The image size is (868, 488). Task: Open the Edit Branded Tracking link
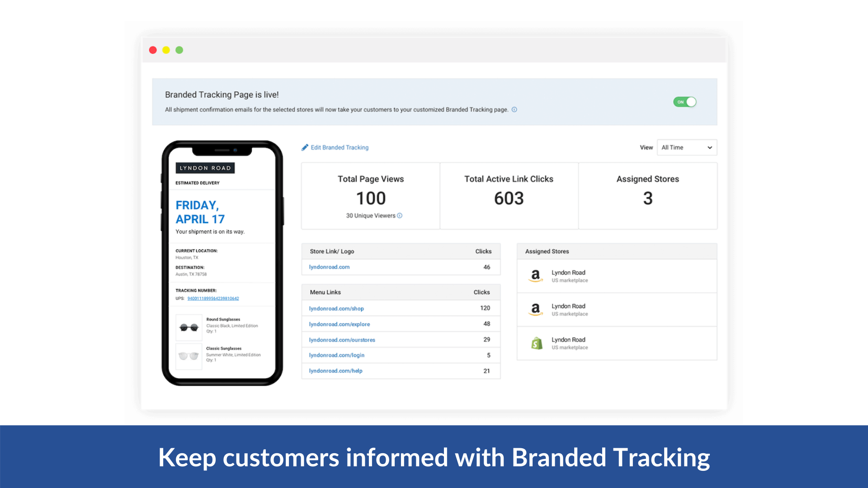(340, 147)
